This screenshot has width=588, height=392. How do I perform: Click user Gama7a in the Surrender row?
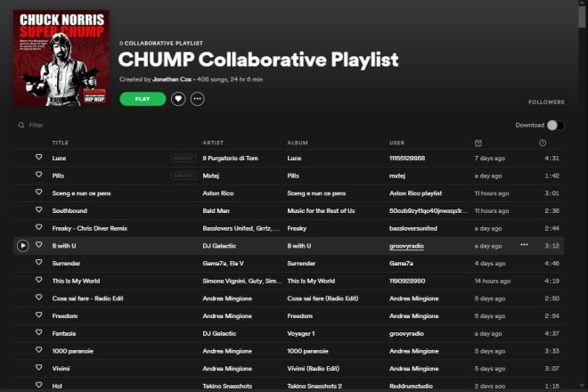coord(401,264)
